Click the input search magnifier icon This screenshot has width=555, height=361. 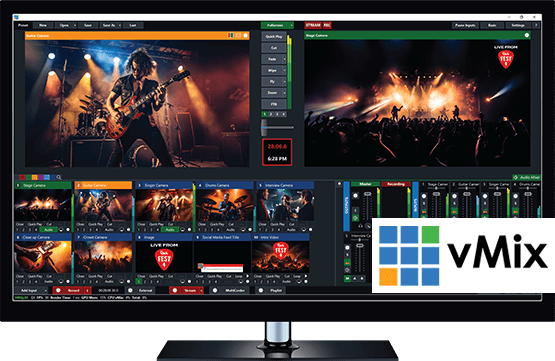tap(59, 177)
